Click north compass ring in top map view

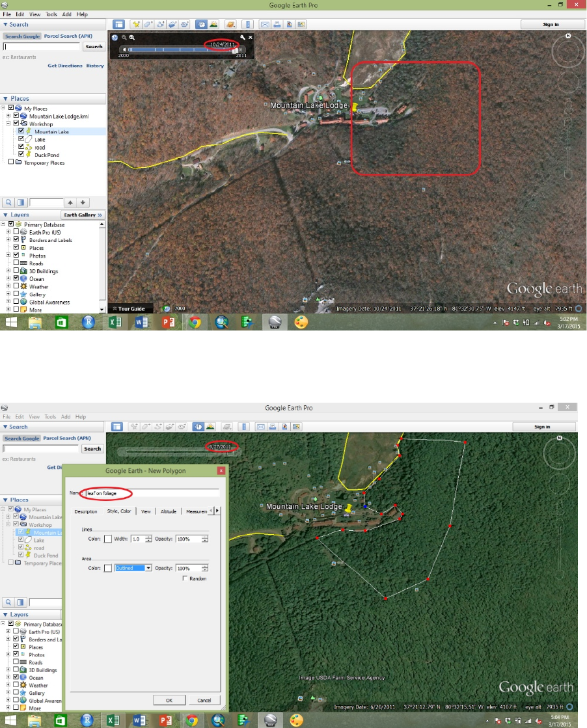tap(568, 51)
